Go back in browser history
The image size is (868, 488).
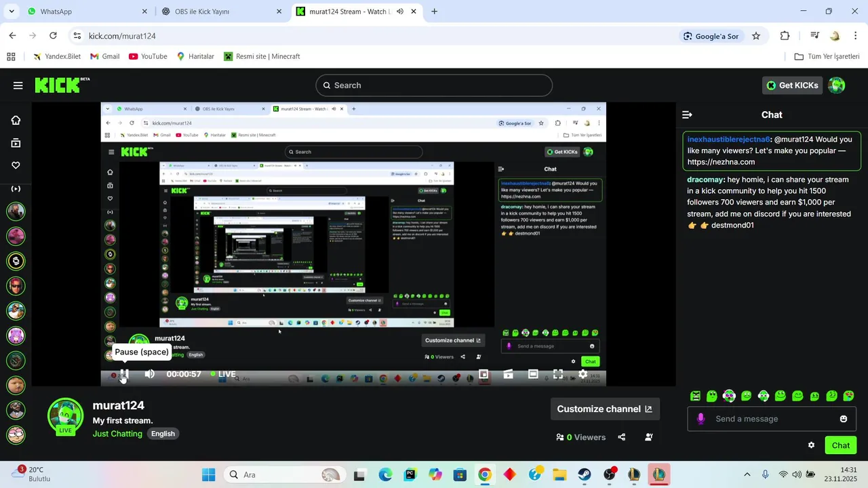coord(12,36)
